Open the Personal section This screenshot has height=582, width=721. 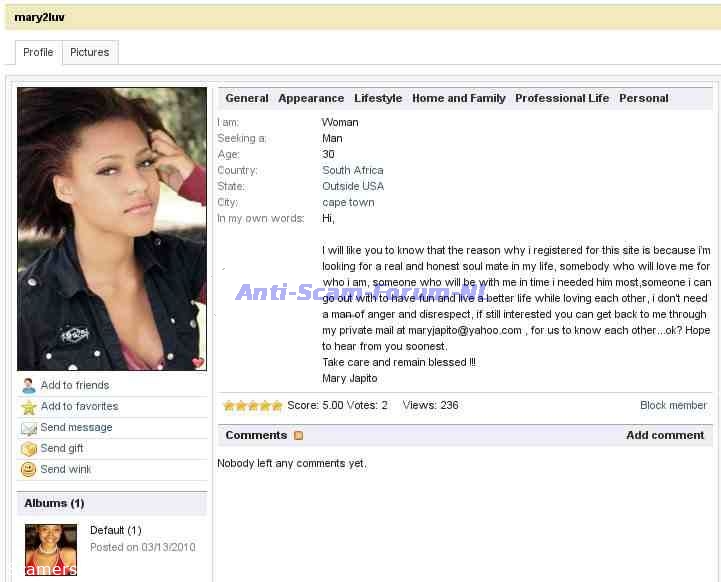[x=644, y=98]
